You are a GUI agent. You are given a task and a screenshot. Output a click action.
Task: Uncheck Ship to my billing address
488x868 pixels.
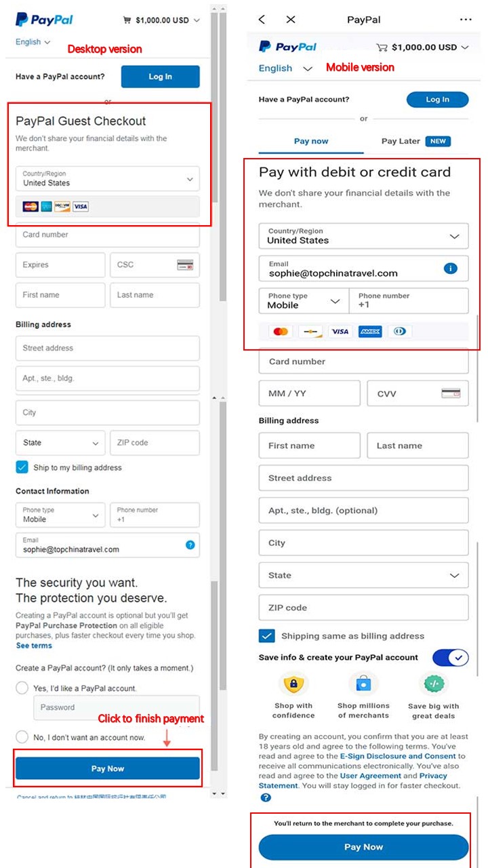pos(22,467)
